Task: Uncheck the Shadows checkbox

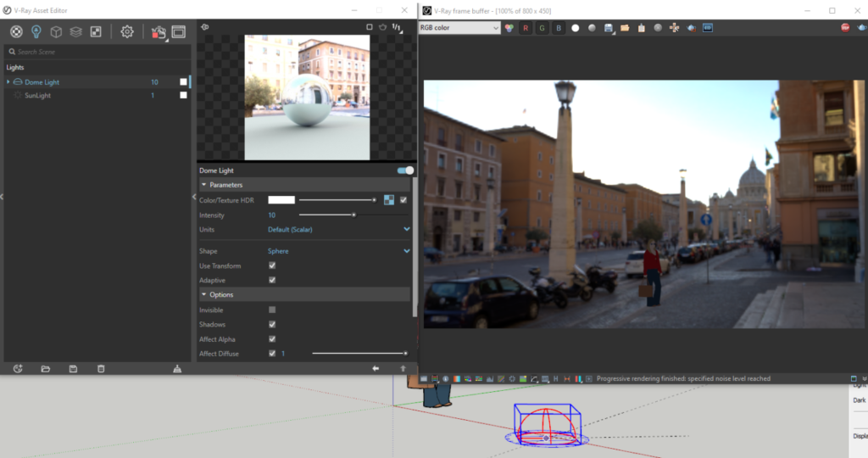Action: 272,325
